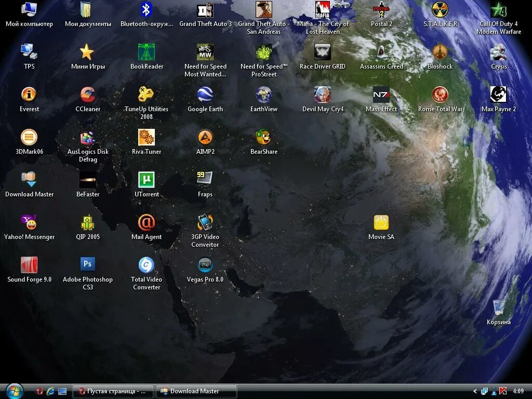Select the QIP 2005 icon
The width and height of the screenshot is (532, 399).
[88, 222]
